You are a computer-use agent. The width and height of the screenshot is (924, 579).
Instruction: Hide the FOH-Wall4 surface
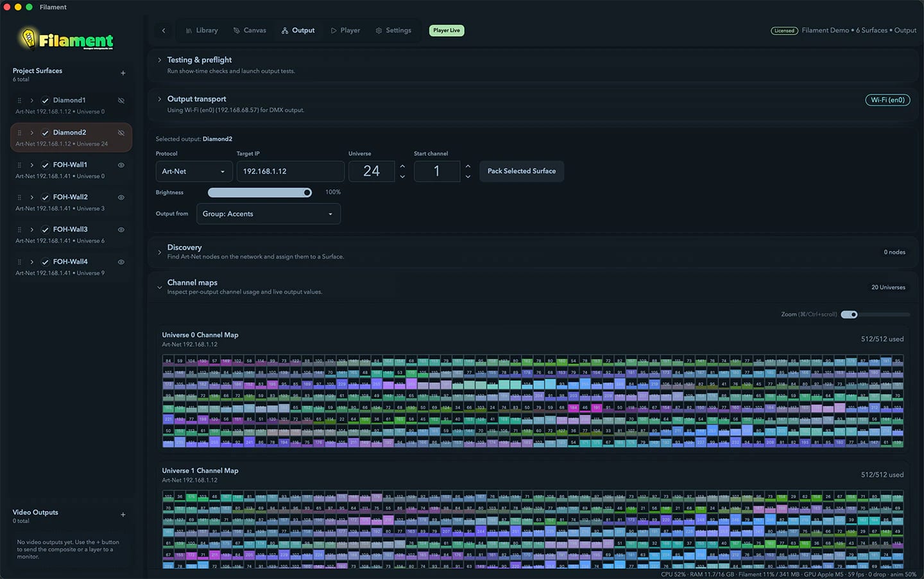click(x=121, y=262)
